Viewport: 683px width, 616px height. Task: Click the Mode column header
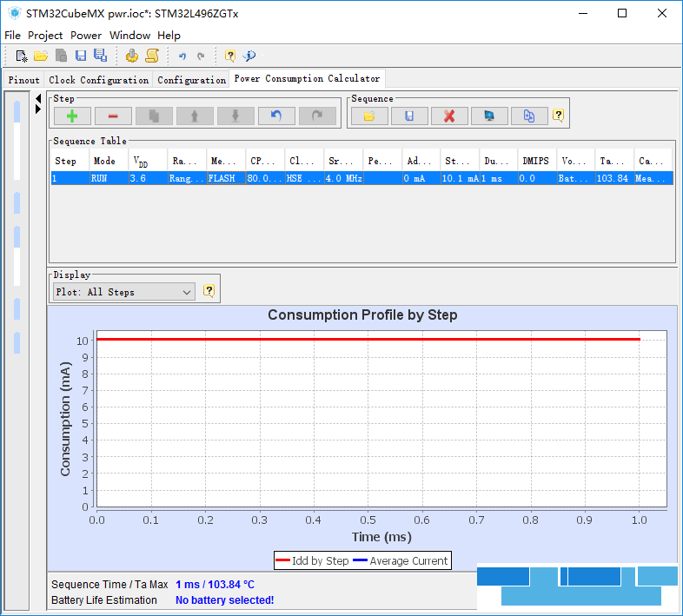pos(109,162)
